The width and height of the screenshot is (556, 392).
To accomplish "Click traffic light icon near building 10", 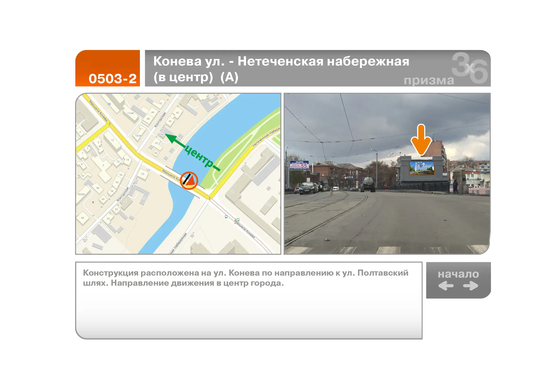I will 110,124.
